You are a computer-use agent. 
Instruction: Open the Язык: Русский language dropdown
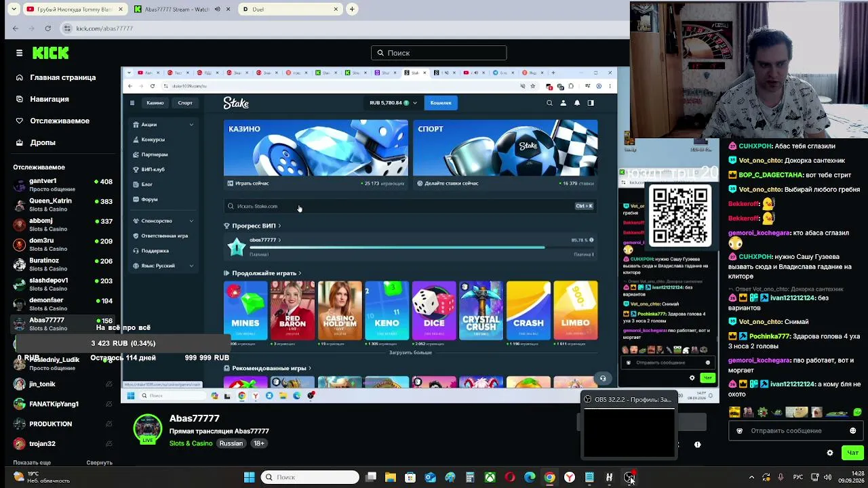[x=163, y=266]
